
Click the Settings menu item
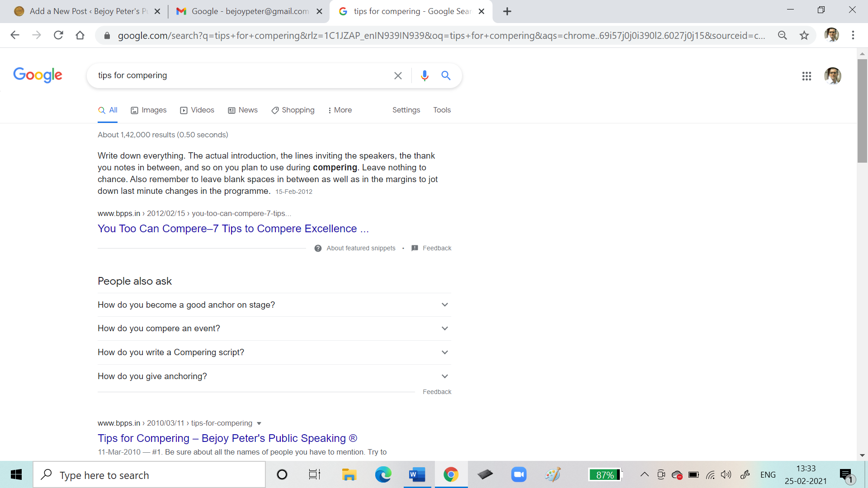pos(406,110)
